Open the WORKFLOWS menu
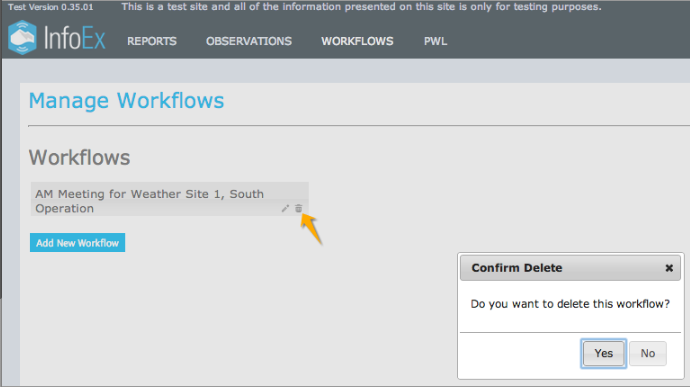The image size is (690, 387). [357, 41]
